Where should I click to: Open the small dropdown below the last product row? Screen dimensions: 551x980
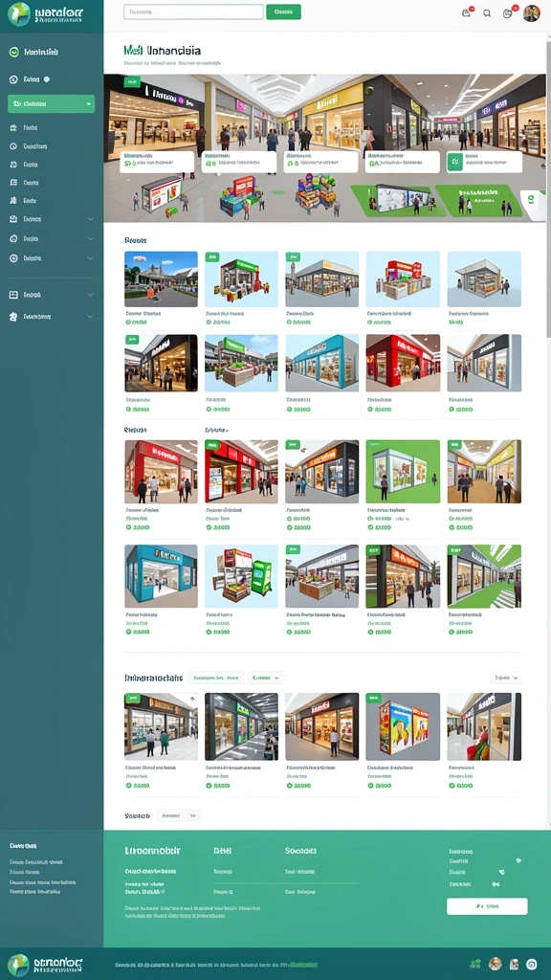point(179,815)
